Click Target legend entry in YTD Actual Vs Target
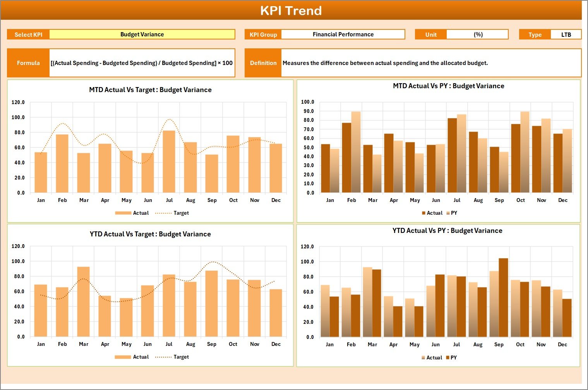Screen dimensions: 588x390 point(181,357)
